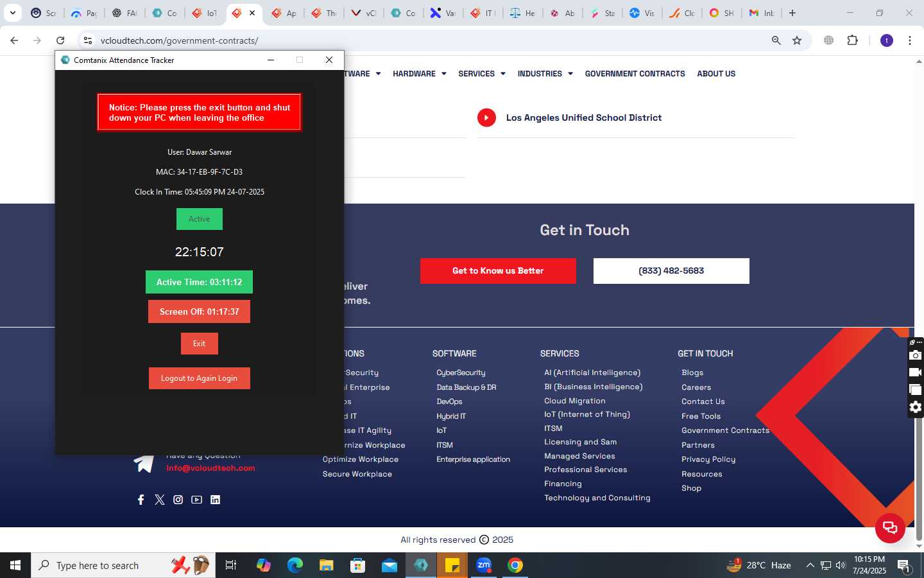Open Microsoft Edge from the taskbar
Image resolution: width=924 pixels, height=578 pixels.
295,565
